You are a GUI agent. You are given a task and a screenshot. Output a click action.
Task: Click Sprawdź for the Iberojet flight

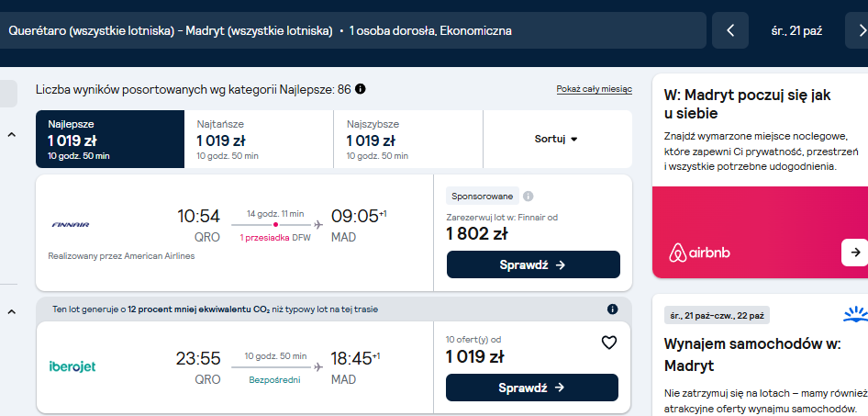532,388
